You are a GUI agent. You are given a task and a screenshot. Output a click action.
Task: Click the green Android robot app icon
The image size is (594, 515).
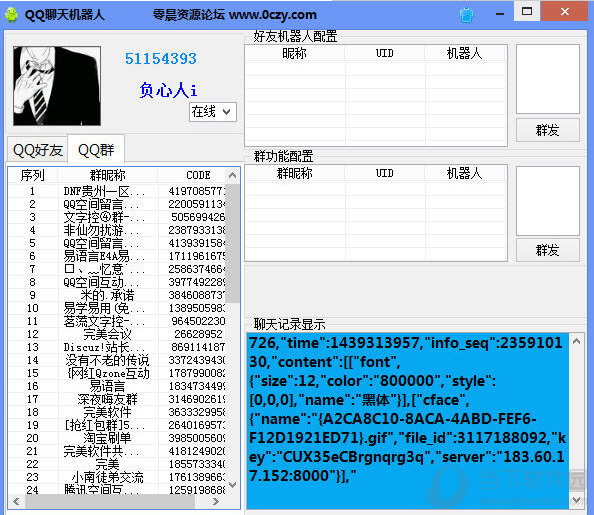11,14
